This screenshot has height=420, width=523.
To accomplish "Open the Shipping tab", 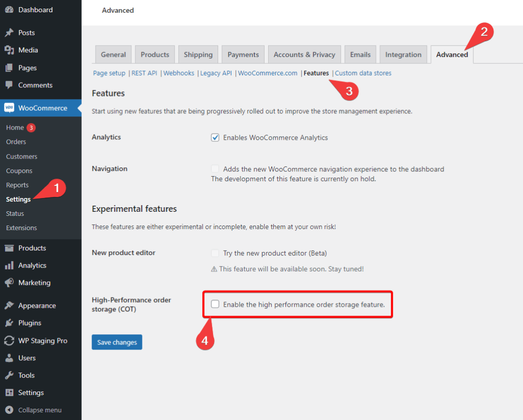I will [x=198, y=54].
